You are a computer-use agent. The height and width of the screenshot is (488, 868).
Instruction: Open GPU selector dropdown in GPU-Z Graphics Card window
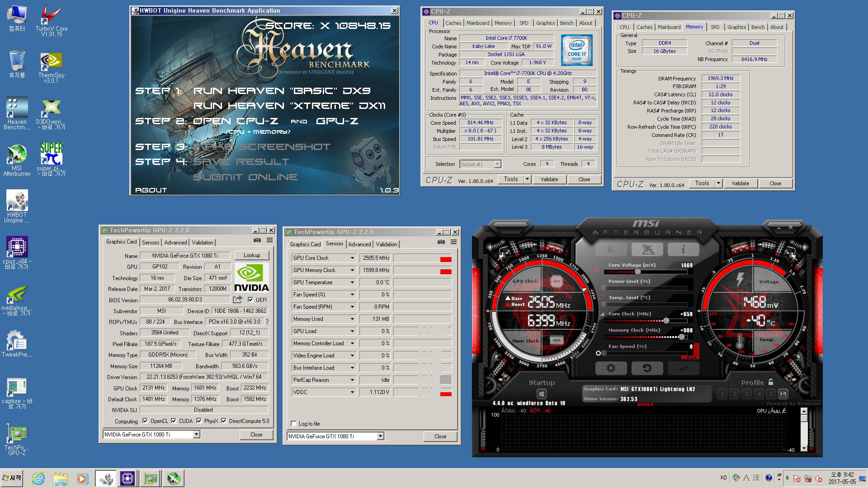196,434
